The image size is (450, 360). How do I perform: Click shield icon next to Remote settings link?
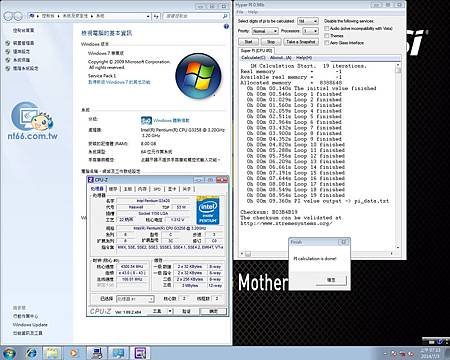(x=8, y=51)
